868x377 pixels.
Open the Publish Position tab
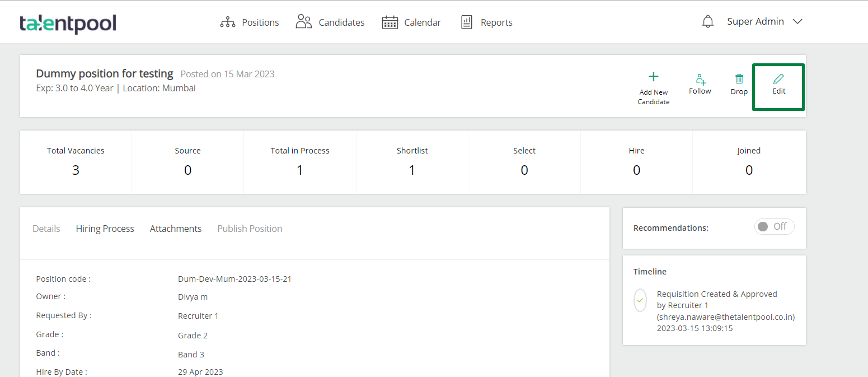pyautogui.click(x=249, y=229)
